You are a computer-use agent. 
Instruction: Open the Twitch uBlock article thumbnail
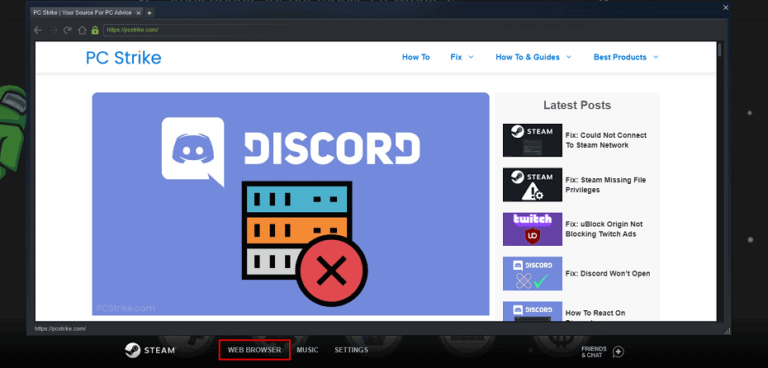[x=532, y=229]
